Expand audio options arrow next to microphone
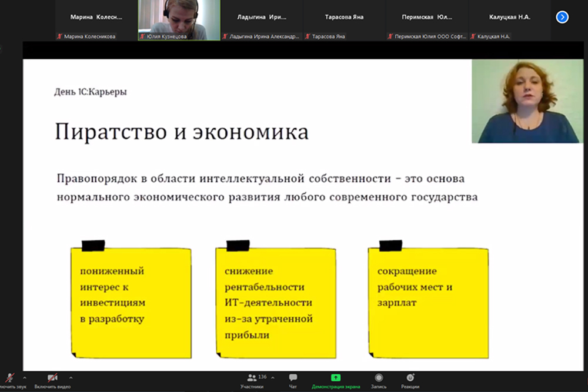The width and height of the screenshot is (588, 392). (x=24, y=377)
